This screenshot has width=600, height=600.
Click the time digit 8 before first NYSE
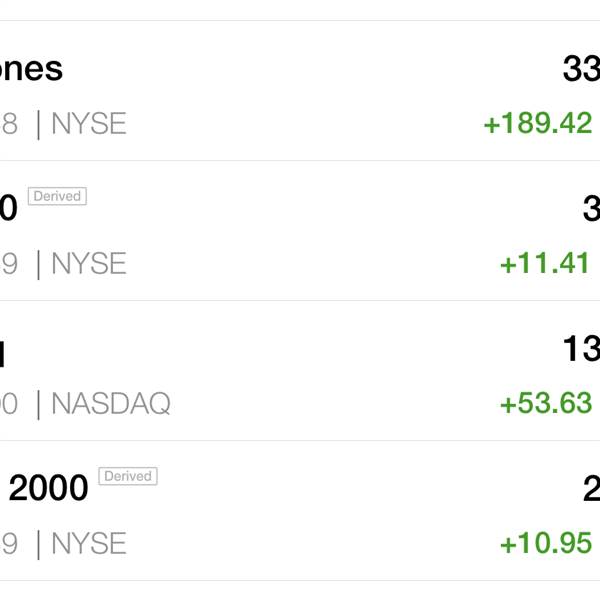(x=9, y=124)
